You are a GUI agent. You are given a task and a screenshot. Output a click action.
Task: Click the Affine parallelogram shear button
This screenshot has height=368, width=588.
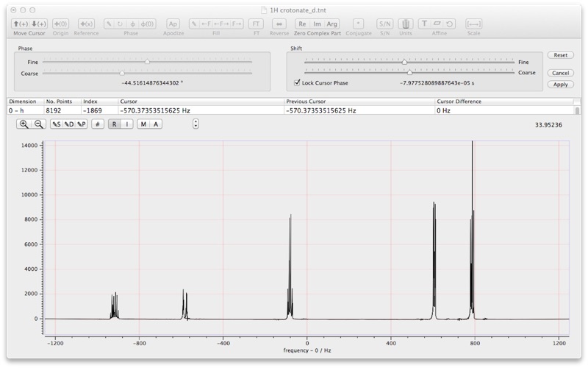tap(437, 24)
